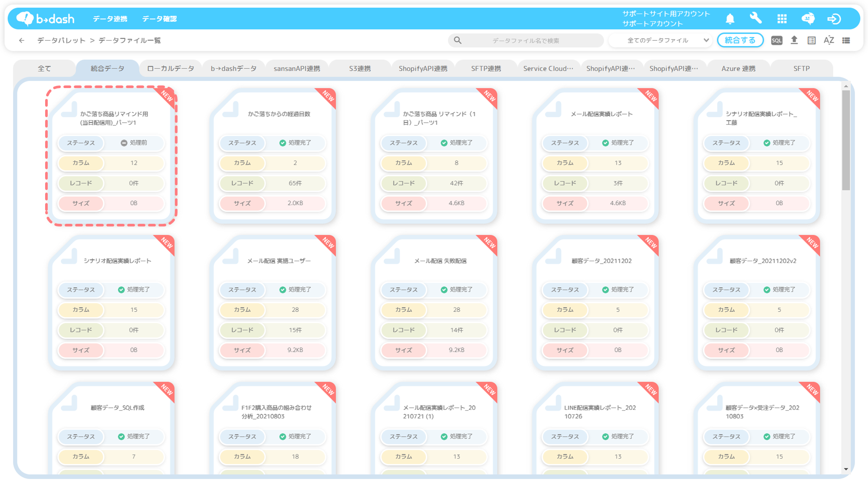Open the かご落ち商品リマインド用(当日配信用)_パーツ1 card
868x488 pixels.
point(111,156)
